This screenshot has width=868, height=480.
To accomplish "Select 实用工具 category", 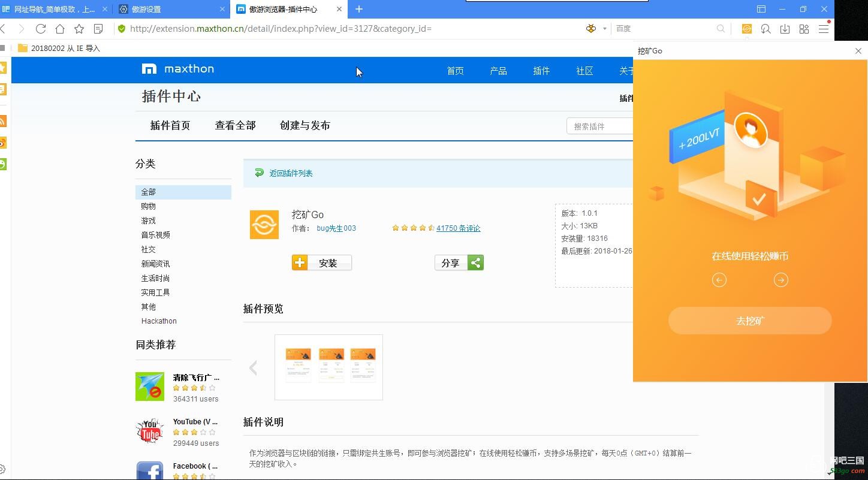I will point(155,292).
